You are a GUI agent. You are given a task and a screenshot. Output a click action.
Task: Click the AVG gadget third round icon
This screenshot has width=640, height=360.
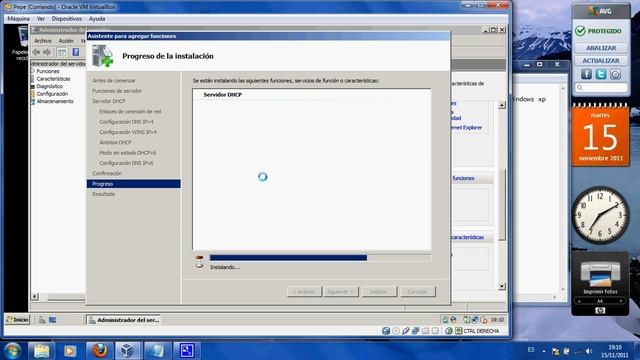point(616,74)
